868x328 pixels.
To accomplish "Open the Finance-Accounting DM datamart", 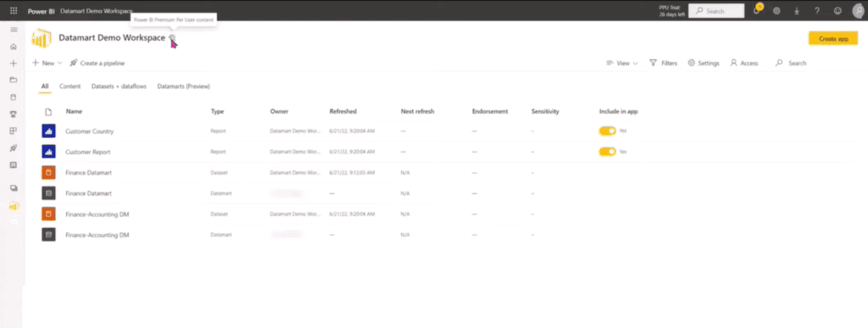I will click(x=97, y=235).
